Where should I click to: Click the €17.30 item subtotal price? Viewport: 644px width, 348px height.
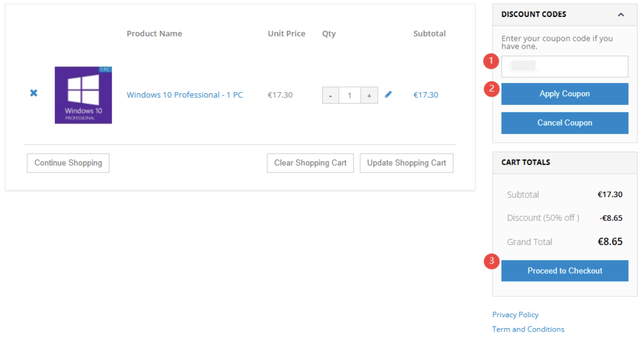[x=426, y=95]
